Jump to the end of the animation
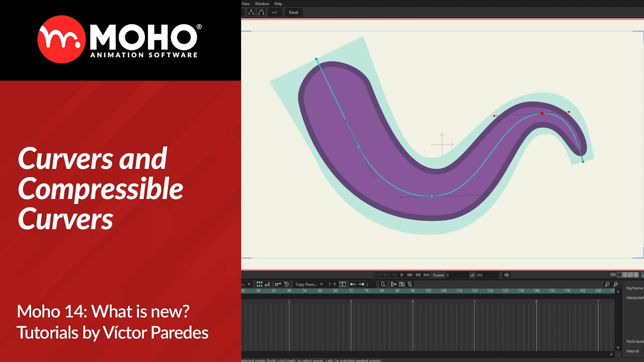Viewport: 644px width, 362px height. 426,275
